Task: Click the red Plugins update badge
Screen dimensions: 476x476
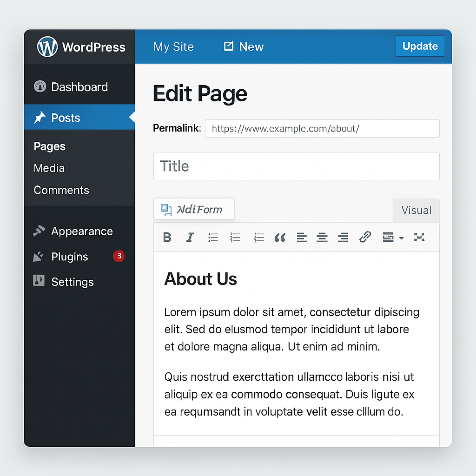Action: 119,256
